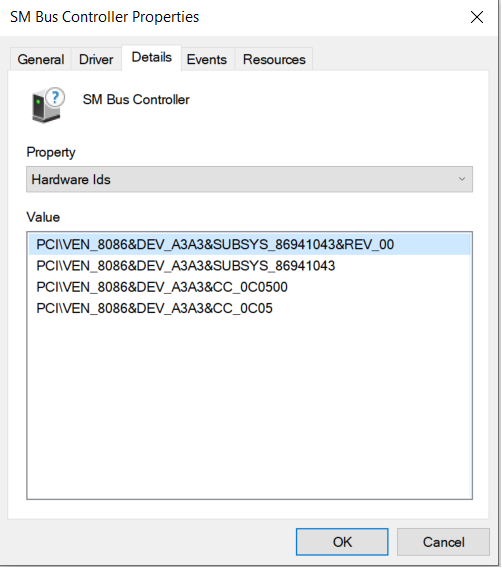Viewport: 502px width, 570px height.
Task: Close the SM Bus Controller Properties dialog
Action: 477,17
